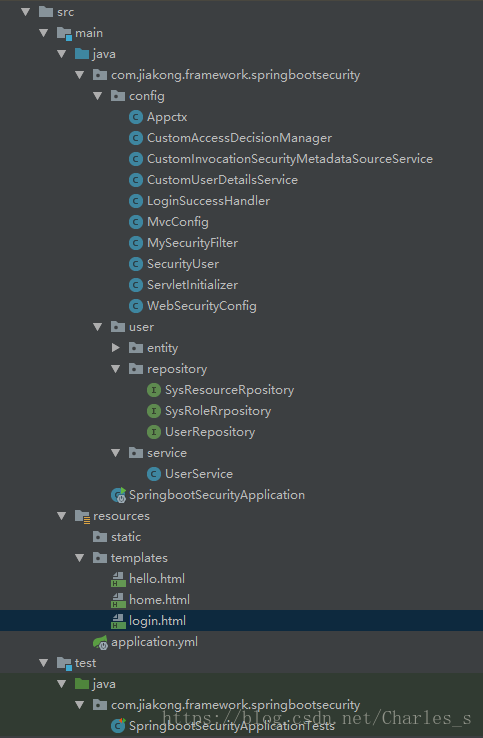Screen dimensions: 483x738
Task: Click the LoginSuccessHandler class icon
Action: tap(136, 201)
